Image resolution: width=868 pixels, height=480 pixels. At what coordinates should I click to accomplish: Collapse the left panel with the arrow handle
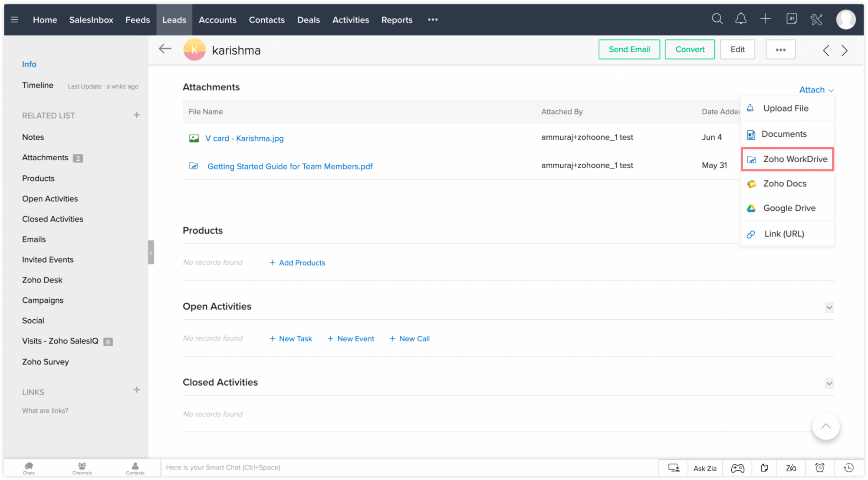pos(151,252)
